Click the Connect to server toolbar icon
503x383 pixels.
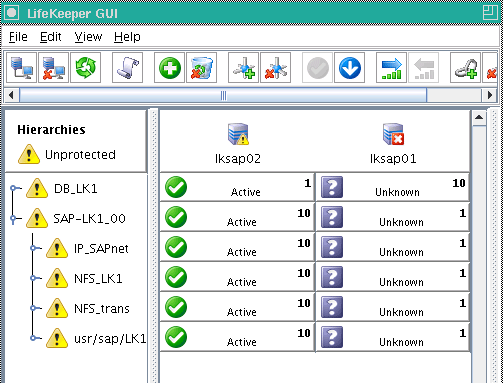click(21, 68)
